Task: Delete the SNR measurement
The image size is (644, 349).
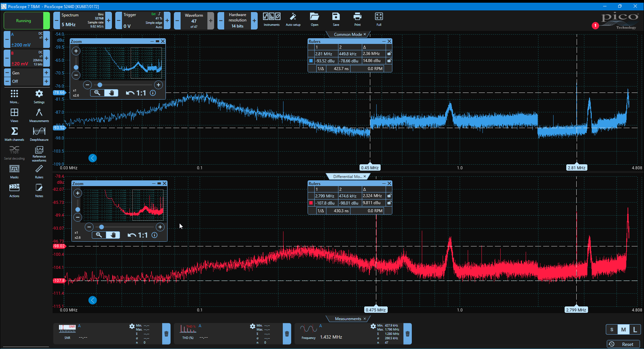Action: (x=166, y=334)
